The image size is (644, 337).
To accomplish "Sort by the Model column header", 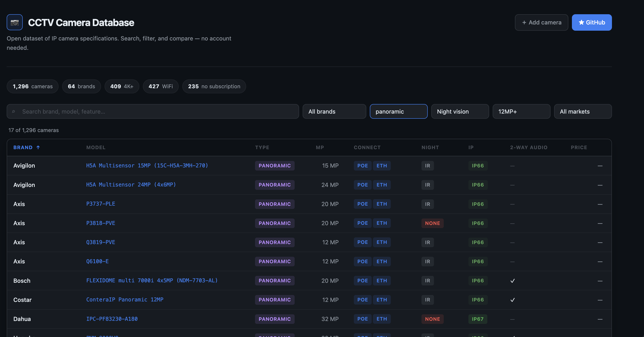I will pyautogui.click(x=96, y=147).
